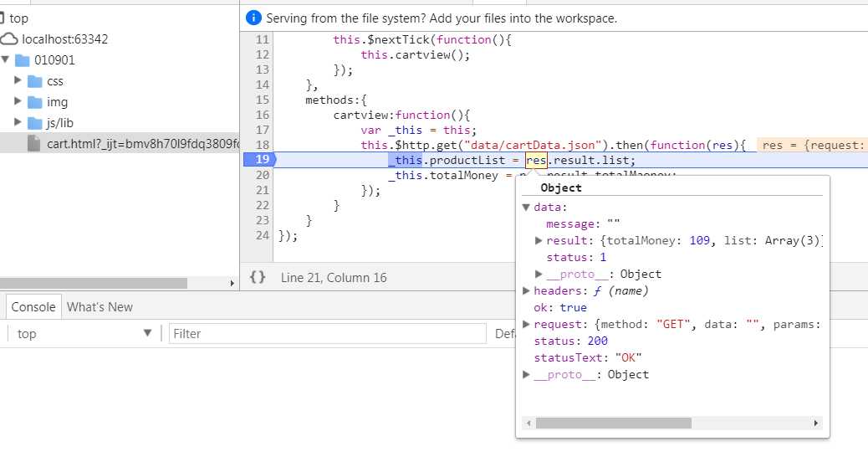868x462 pixels.
Task: Expand the result object in popup
Action: [x=538, y=240]
